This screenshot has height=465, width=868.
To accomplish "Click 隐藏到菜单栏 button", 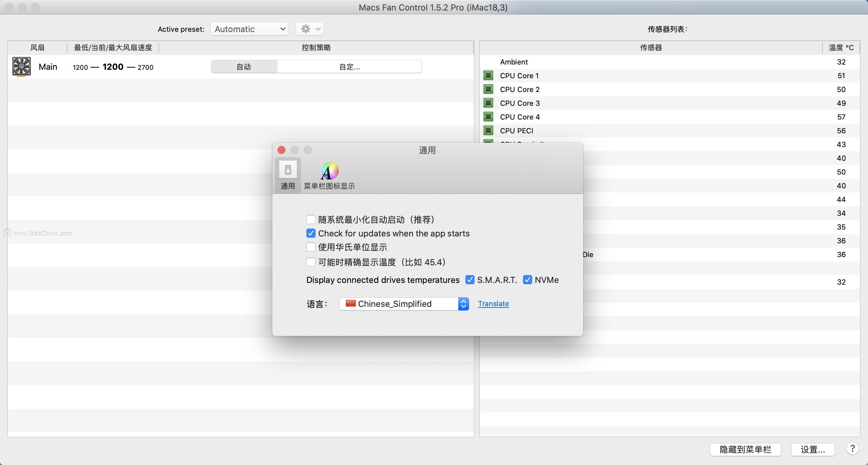I will tap(745, 450).
